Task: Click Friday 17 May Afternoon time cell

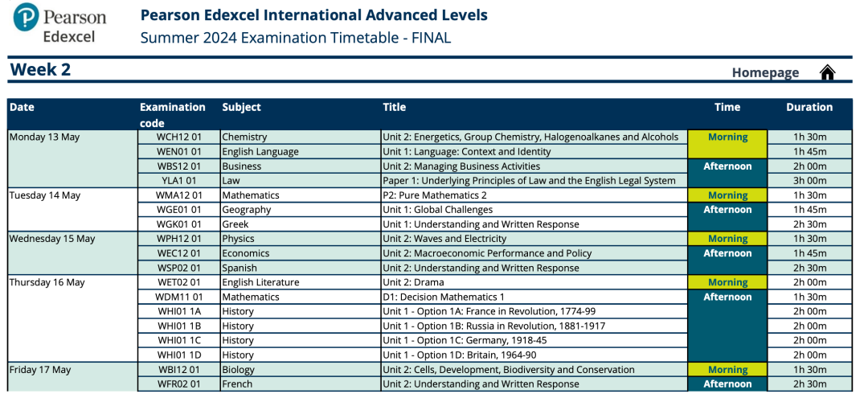Action: coord(727,384)
